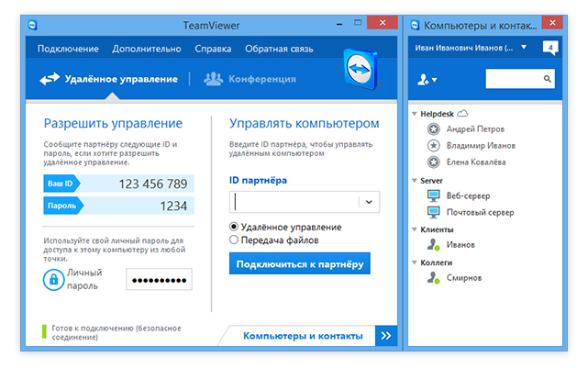
Task: Click the Конференция people icon
Action: point(213,79)
